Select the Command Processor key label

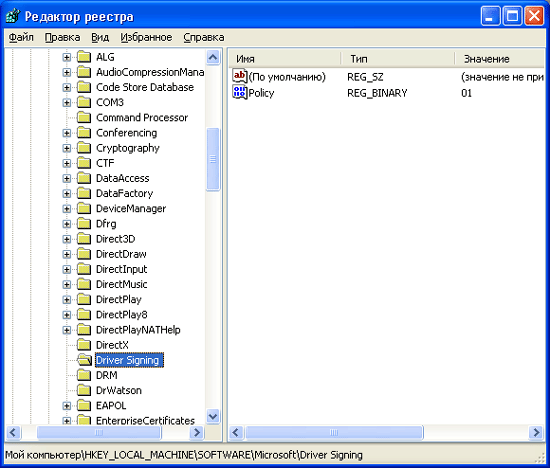142,117
